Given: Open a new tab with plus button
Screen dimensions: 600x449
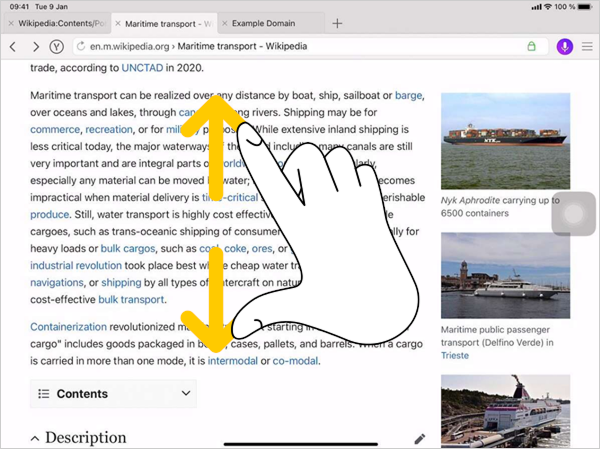Looking at the screenshot, I should pos(337,23).
